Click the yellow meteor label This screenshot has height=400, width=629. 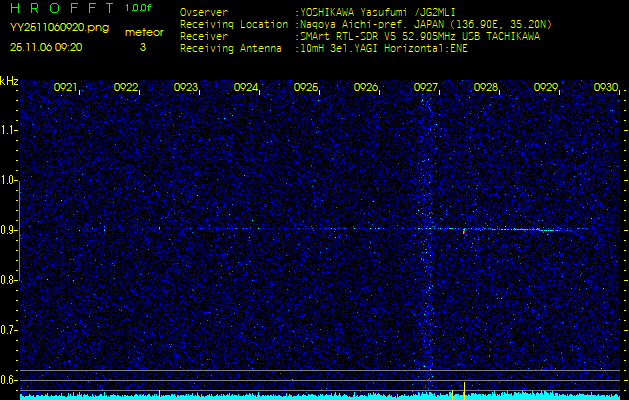click(143, 32)
